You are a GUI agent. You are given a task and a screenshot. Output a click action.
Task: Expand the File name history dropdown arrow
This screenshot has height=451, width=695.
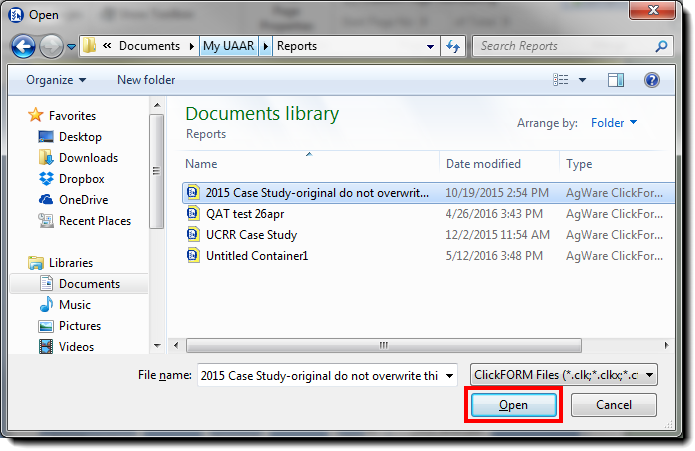448,375
